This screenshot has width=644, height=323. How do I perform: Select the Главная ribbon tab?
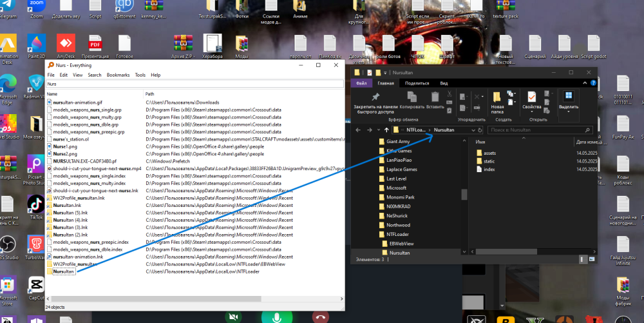386,83
